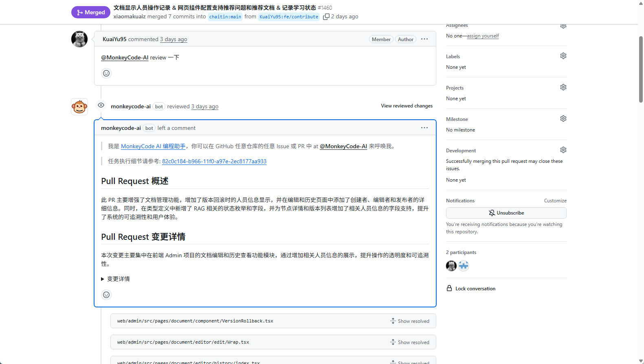Click the Member badge on the comment
The height and width of the screenshot is (364, 644).
(381, 39)
